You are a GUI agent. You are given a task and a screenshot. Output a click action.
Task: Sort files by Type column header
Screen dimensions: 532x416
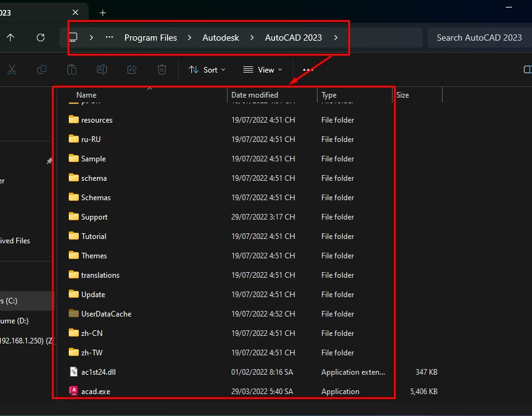point(329,95)
